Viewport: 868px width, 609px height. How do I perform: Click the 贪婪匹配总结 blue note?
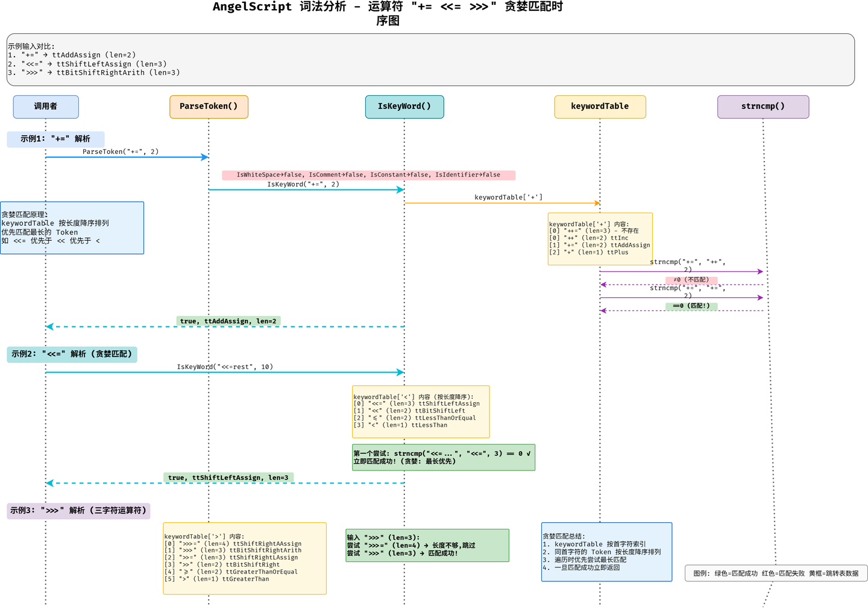click(x=606, y=552)
